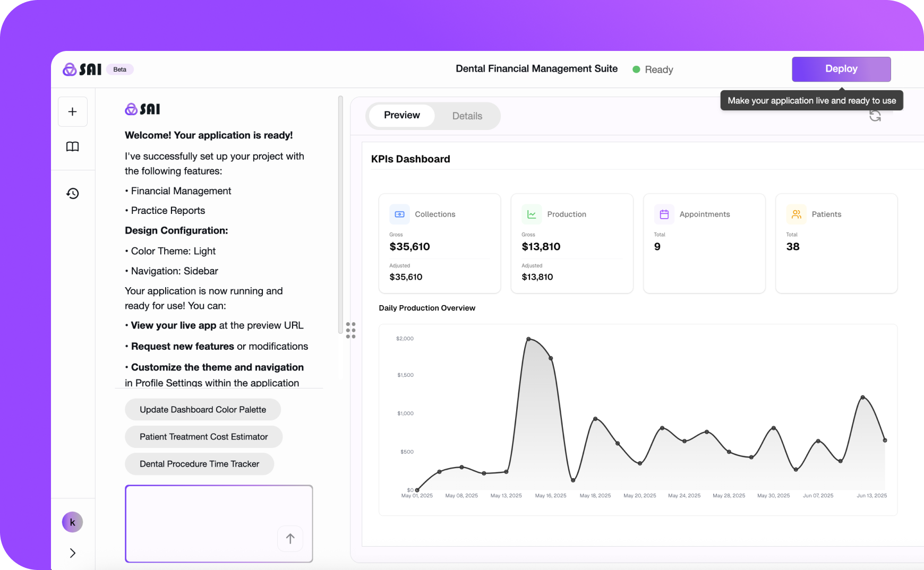Click the Patients people icon
The height and width of the screenshot is (570, 924).
click(796, 214)
